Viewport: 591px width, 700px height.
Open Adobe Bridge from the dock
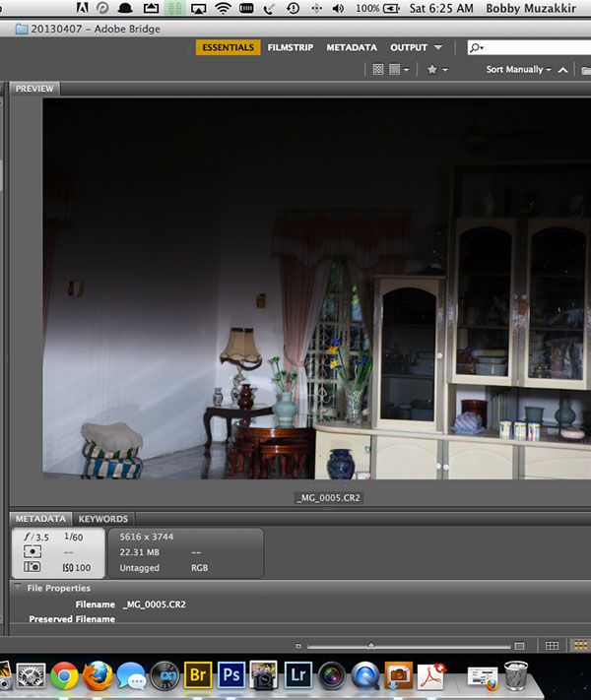198,675
